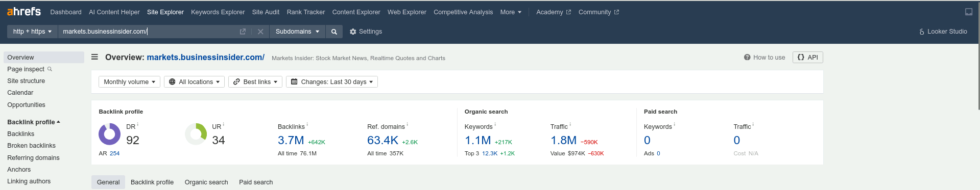The image size is (980, 190).
Task: Toggle the hamburger sidebar menu icon
Action: (x=94, y=57)
